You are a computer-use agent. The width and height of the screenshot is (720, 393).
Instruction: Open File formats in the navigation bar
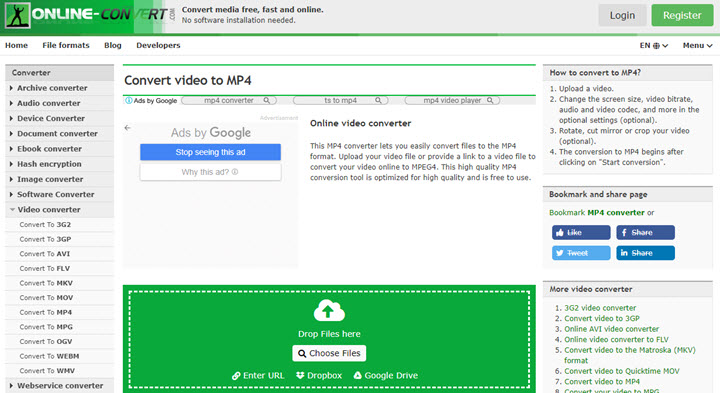coord(66,45)
